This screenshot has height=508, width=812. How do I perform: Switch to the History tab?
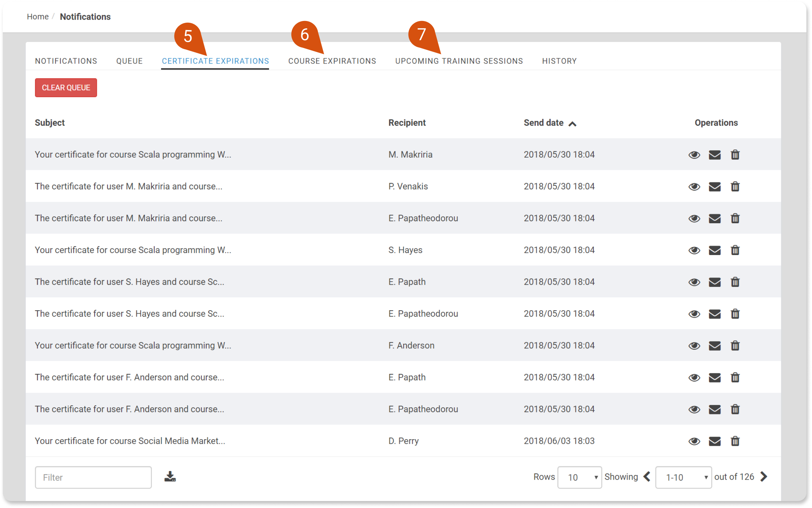[x=559, y=61]
